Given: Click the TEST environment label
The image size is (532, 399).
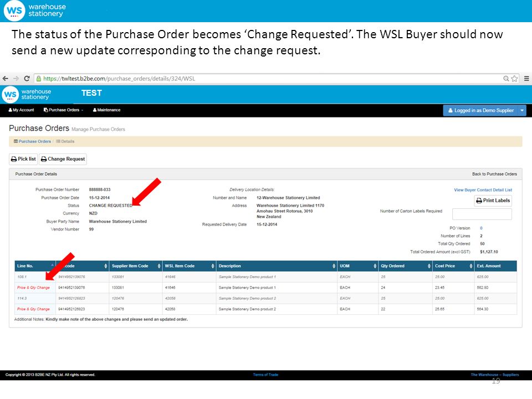Looking at the screenshot, I should 91,93.
